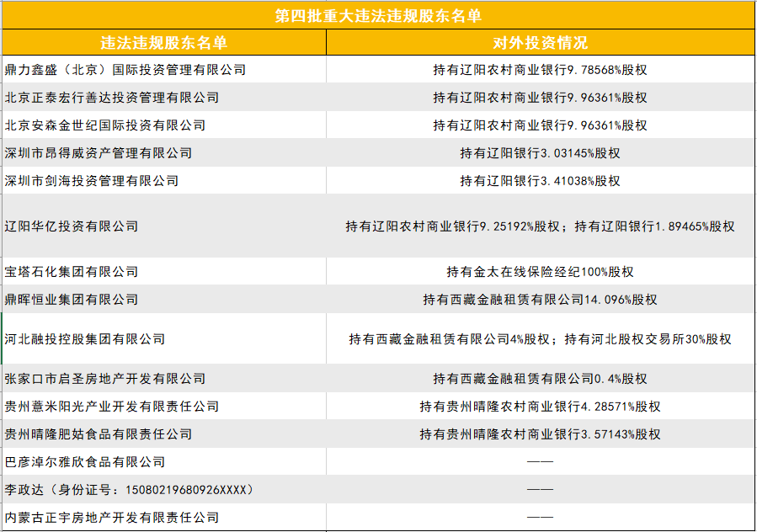Select cell 张家口市启圣房地产开发有限公司
The width and height of the screenshot is (757, 532).
[164, 379]
